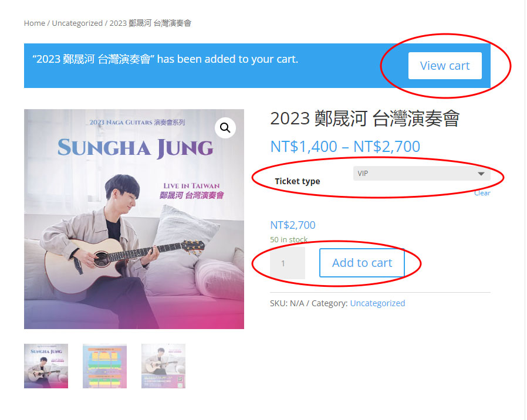Screen dimensions: 527x420
Task: Open the Ticket type dropdown arrow
Action: (481, 174)
